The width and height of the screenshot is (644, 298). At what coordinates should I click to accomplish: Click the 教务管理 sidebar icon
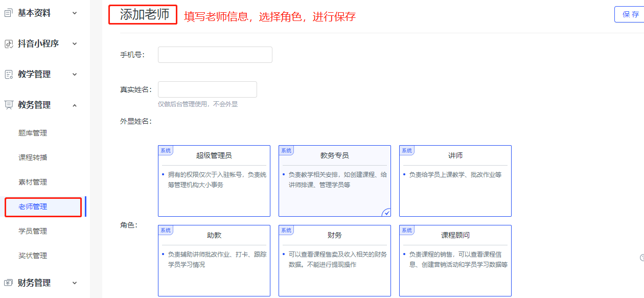(x=7, y=105)
